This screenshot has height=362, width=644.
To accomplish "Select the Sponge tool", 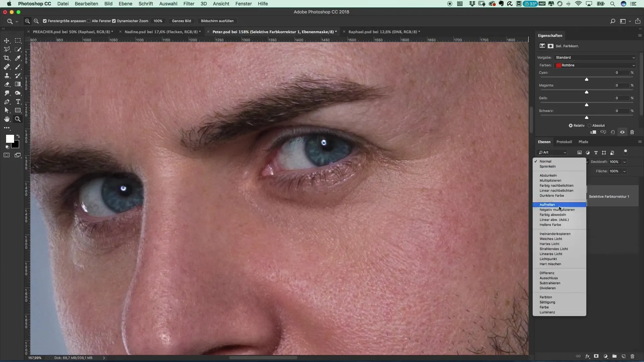I will click(x=18, y=93).
